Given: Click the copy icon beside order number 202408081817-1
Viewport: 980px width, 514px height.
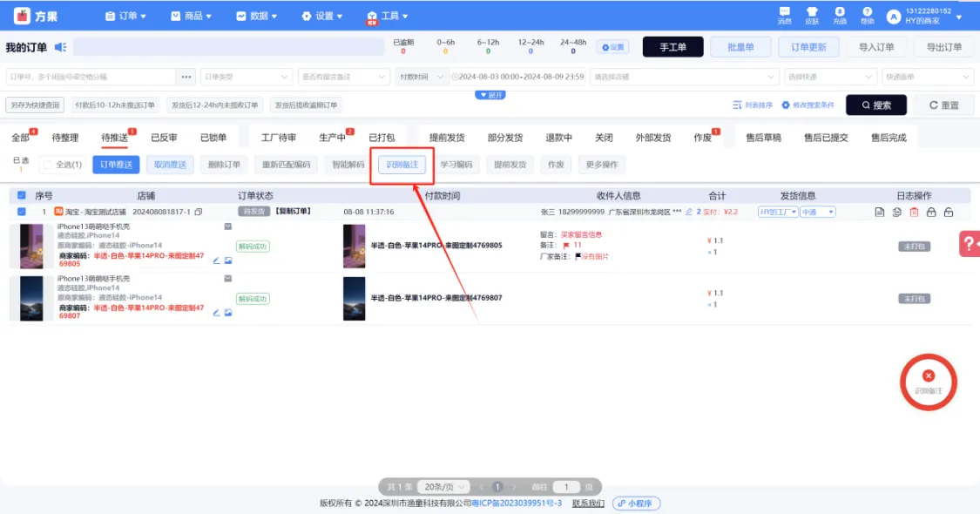Looking at the screenshot, I should [x=199, y=212].
